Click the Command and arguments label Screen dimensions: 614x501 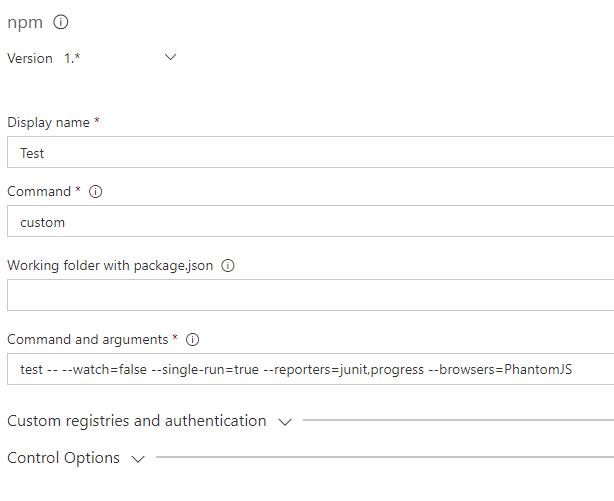pyautogui.click(x=88, y=339)
